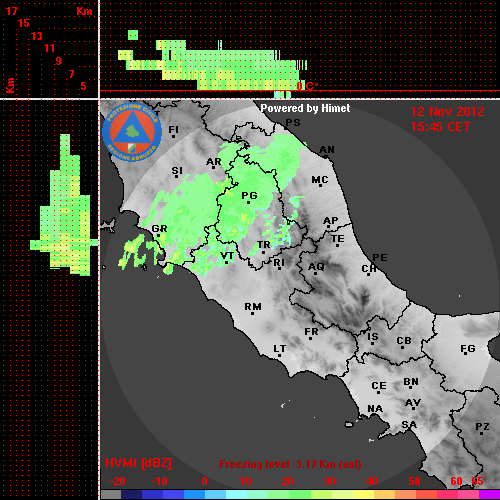Select the PE city label
The width and height of the screenshot is (500, 500).
(380, 257)
